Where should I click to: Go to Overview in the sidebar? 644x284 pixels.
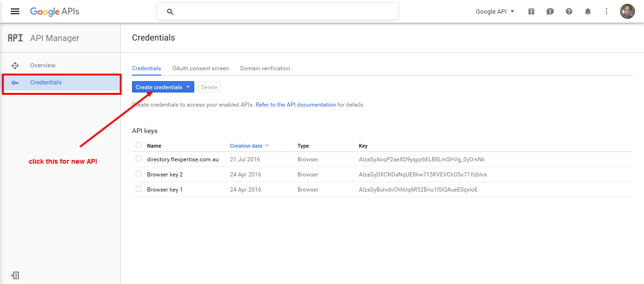point(43,66)
